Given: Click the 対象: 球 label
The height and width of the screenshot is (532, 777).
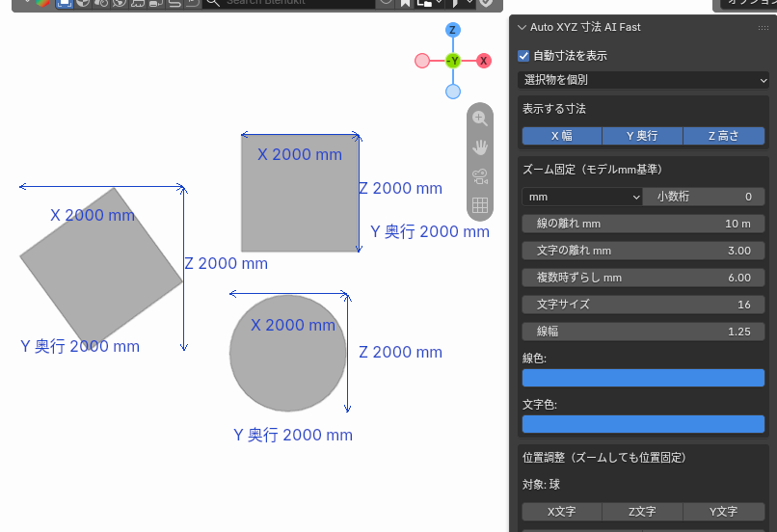Looking at the screenshot, I should [541, 485].
